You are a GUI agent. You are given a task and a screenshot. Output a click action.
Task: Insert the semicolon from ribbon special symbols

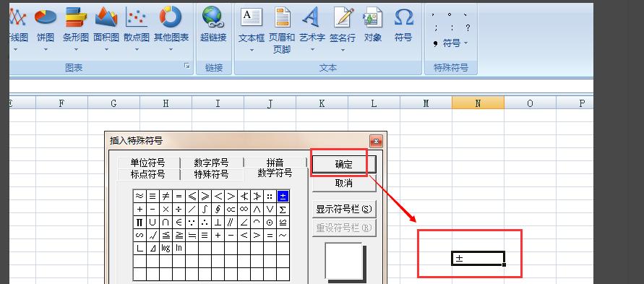pyautogui.click(x=435, y=28)
